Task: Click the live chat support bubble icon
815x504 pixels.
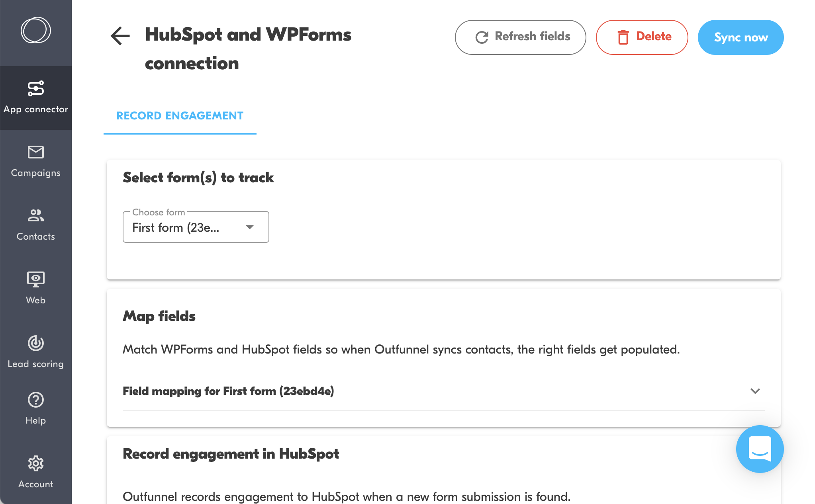Action: (x=761, y=449)
